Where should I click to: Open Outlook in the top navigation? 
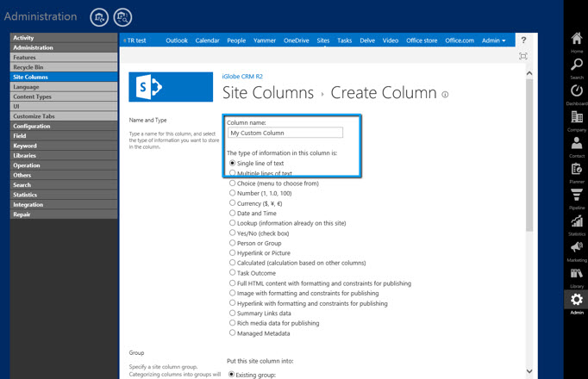177,40
